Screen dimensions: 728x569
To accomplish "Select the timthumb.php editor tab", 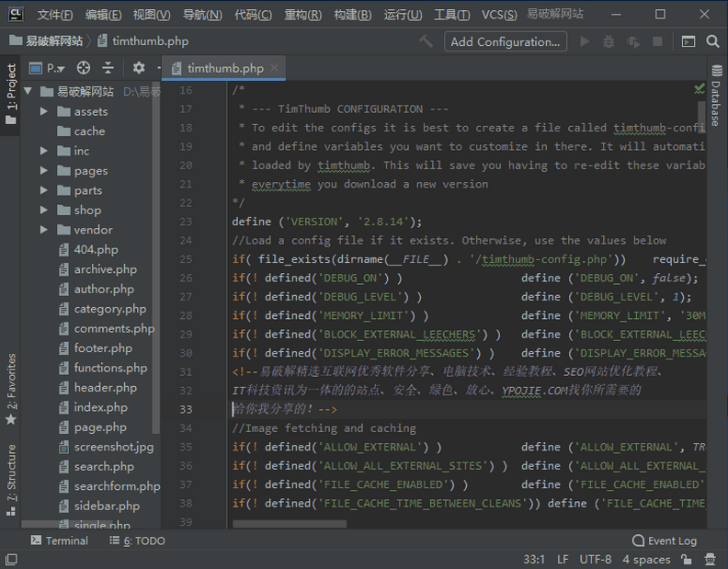I will pos(224,68).
